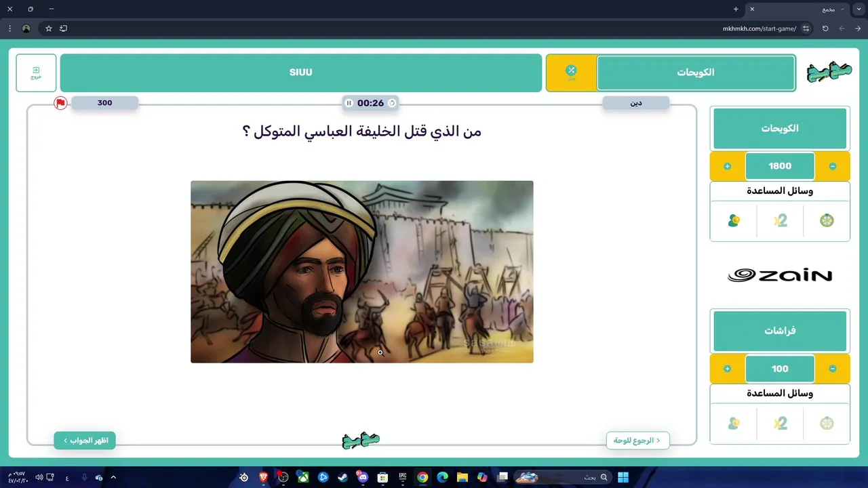This screenshot has height=488, width=868.
Task: Click the 1800 score field
Action: pos(780,166)
